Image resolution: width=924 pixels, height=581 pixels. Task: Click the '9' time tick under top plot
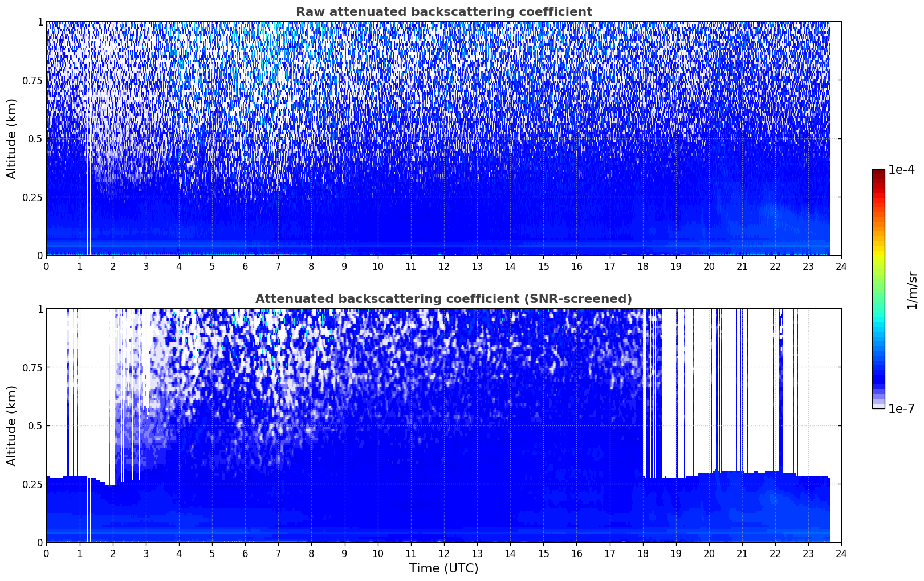[344, 266]
